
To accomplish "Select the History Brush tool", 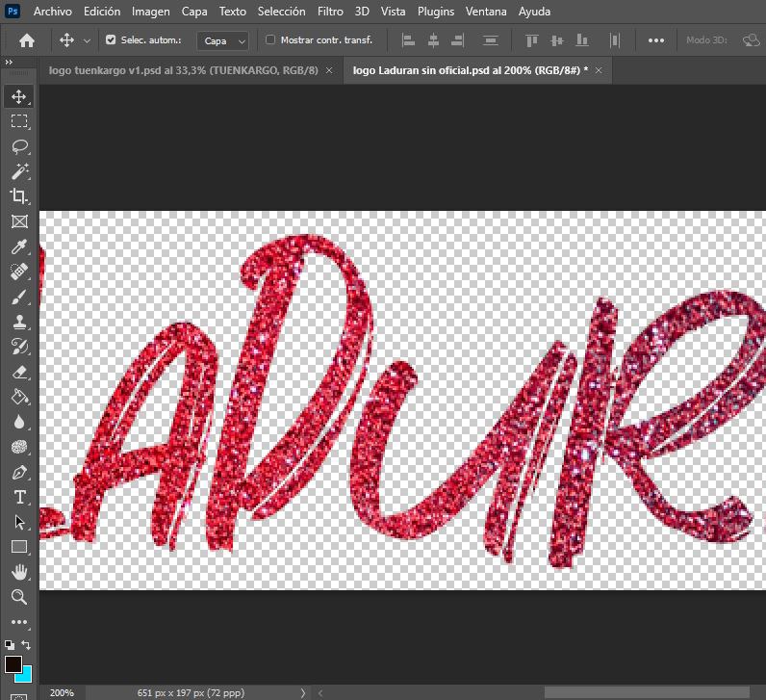I will click(x=19, y=347).
